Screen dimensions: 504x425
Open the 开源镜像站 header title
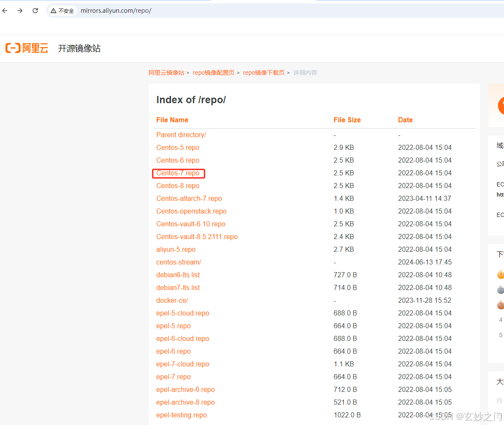(79, 48)
